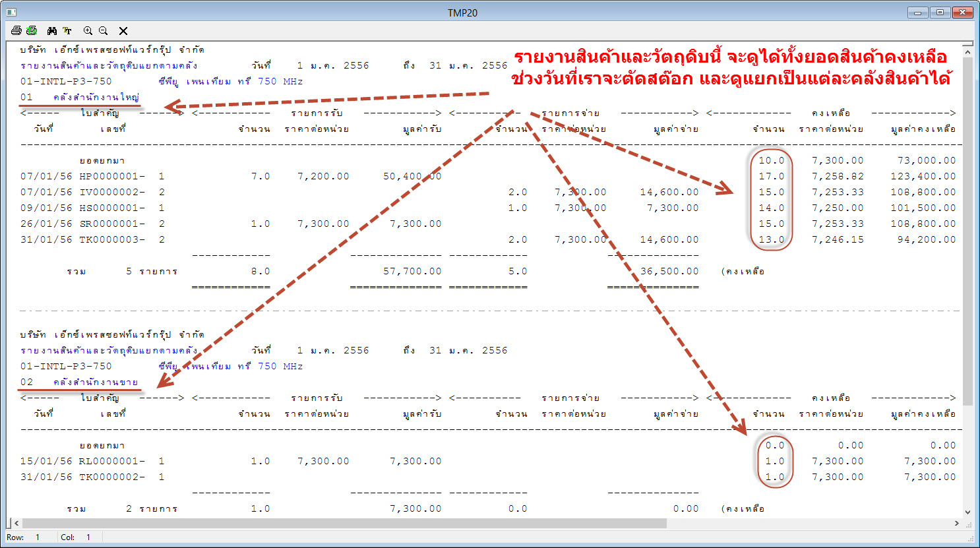The width and height of the screenshot is (980, 548).
Task: Click the RL0000001 entry dated 15/01/56
Action: tap(112, 461)
